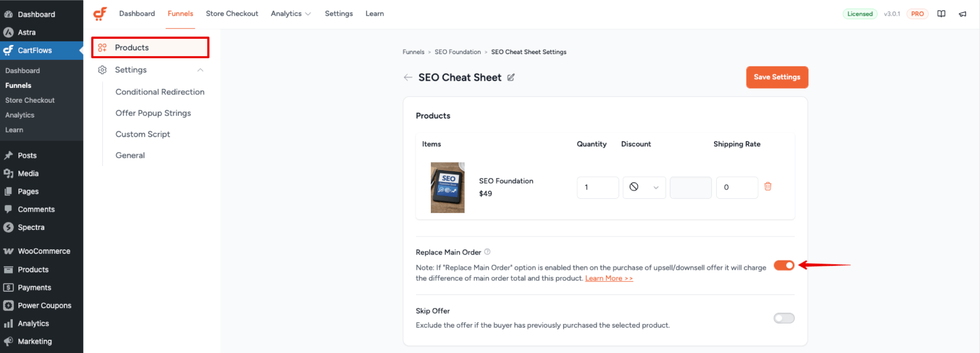Click the WordPress Analytics bar chart icon
The image size is (980, 353).
9,323
